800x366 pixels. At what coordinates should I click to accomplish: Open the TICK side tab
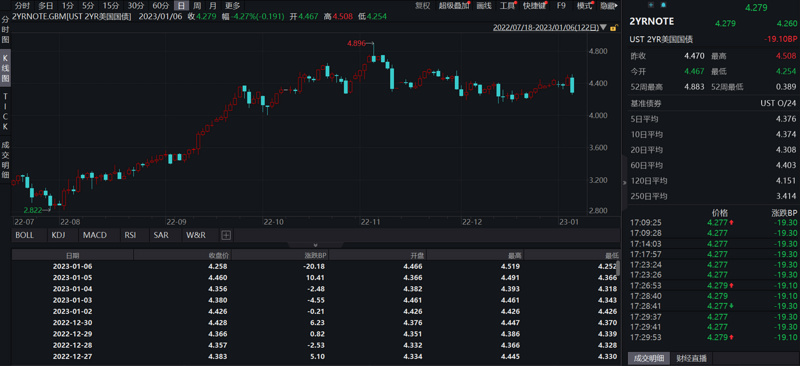[5, 111]
